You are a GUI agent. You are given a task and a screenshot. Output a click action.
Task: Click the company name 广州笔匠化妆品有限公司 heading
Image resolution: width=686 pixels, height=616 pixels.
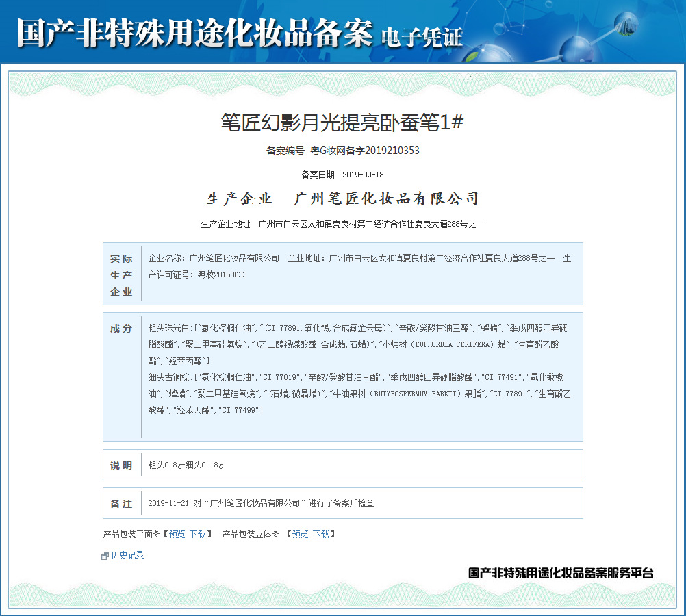click(386, 198)
